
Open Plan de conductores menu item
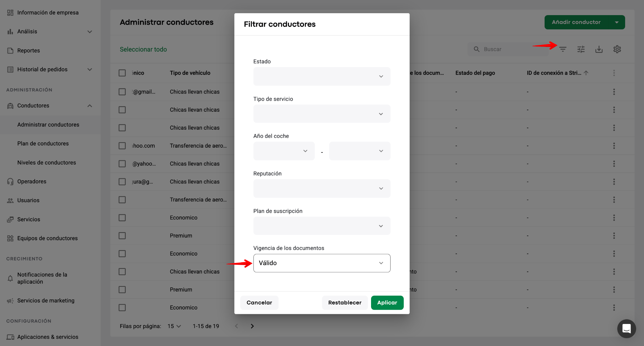pos(43,144)
